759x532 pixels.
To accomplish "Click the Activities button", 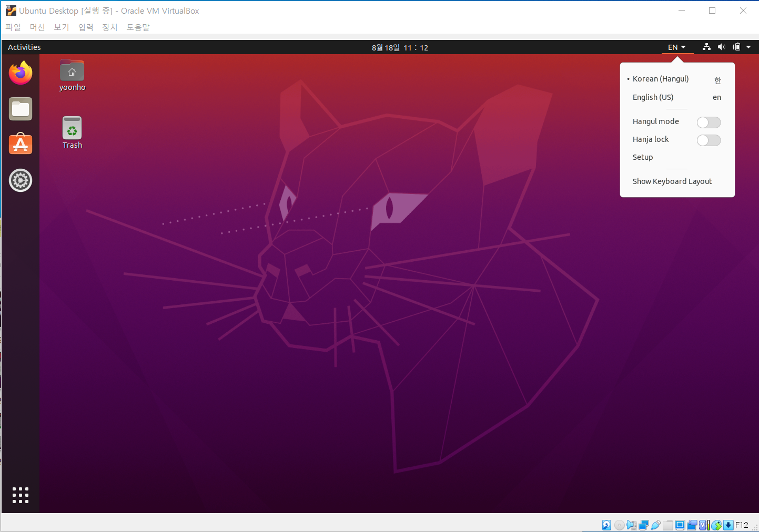I will pos(24,47).
